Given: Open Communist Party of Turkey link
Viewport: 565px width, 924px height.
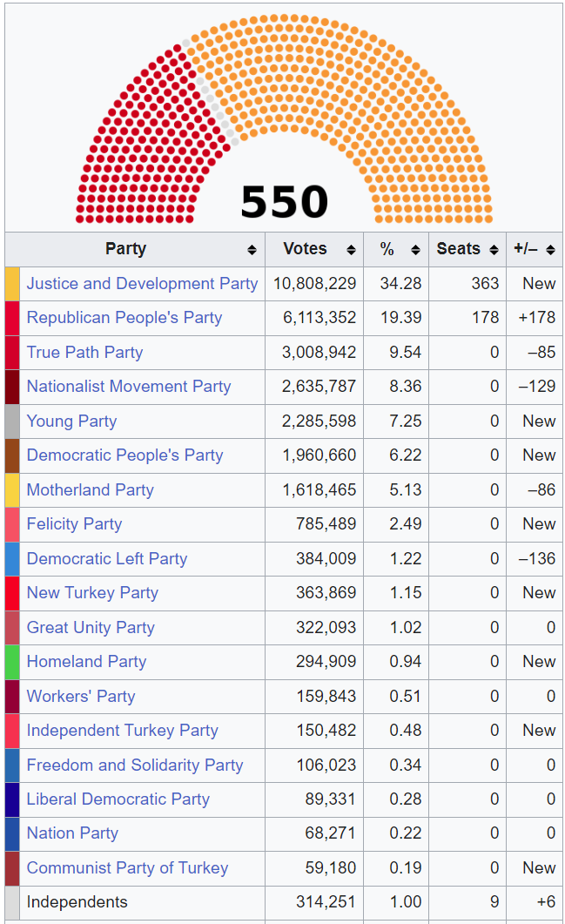Looking at the screenshot, I should (x=127, y=868).
